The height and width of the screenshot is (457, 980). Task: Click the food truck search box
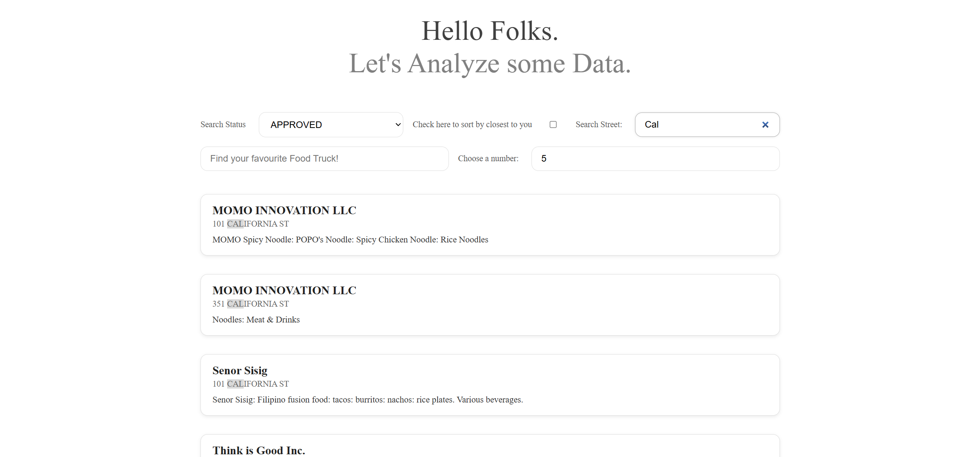pos(324,159)
